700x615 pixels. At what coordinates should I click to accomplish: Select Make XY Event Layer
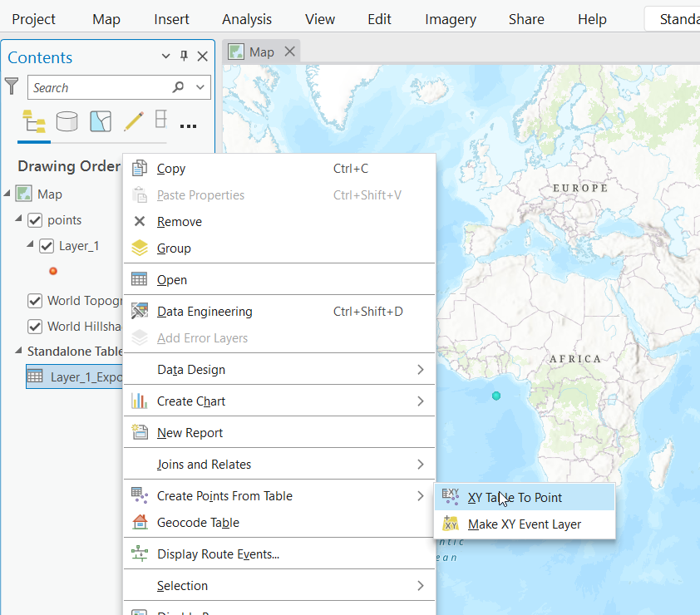click(525, 524)
